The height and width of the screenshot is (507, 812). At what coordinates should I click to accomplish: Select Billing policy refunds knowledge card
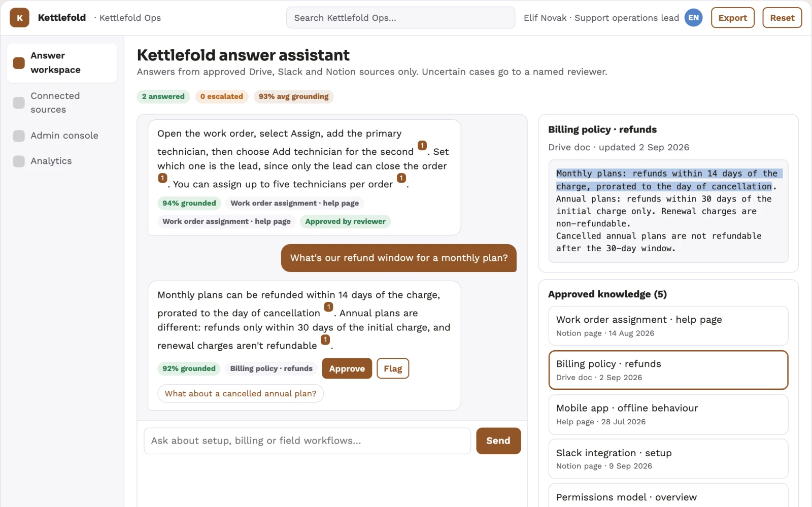pyautogui.click(x=668, y=370)
